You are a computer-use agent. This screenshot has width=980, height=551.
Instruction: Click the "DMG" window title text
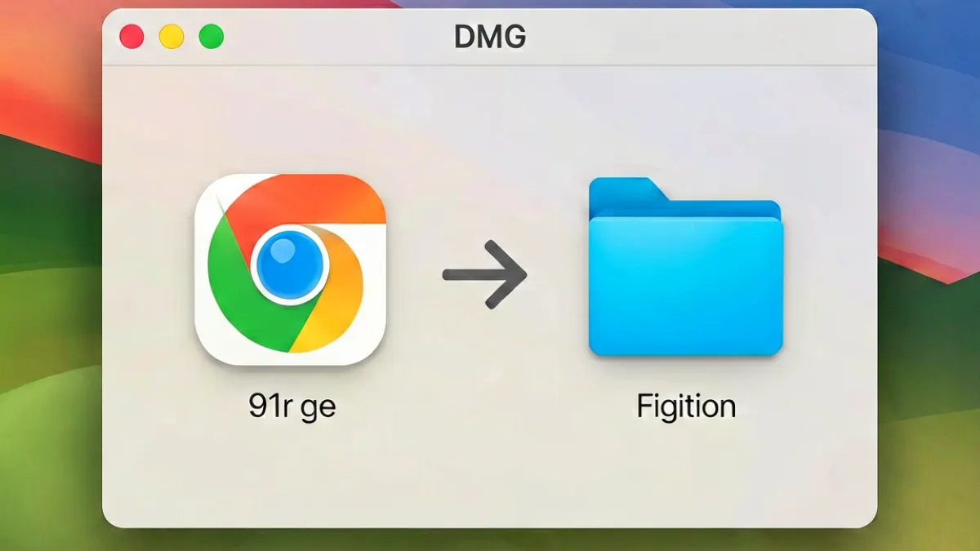490,37
